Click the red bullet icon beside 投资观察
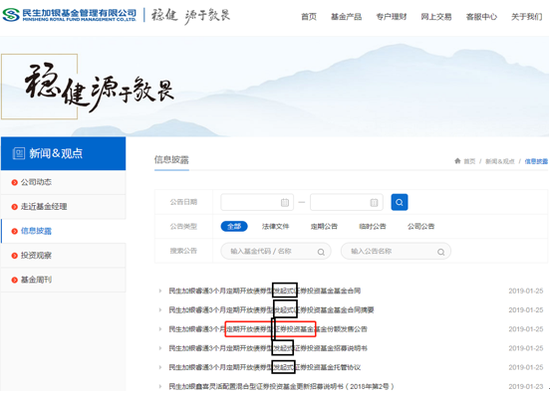This screenshot has height=396, width=550. click(x=14, y=256)
